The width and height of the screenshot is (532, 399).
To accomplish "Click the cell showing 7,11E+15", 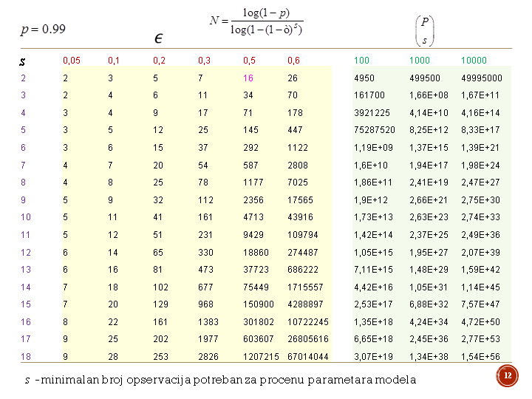I will [x=374, y=270].
